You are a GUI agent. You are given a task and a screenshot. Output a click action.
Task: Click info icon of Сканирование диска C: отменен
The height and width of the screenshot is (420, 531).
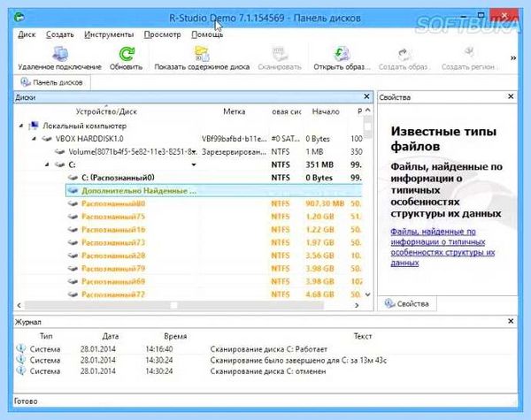pyautogui.click(x=21, y=371)
